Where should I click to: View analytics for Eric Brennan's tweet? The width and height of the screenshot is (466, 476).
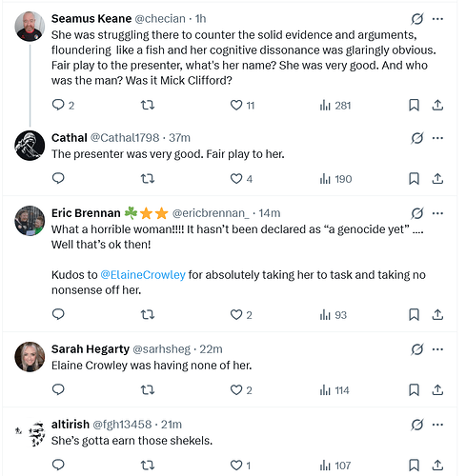pyautogui.click(x=334, y=315)
